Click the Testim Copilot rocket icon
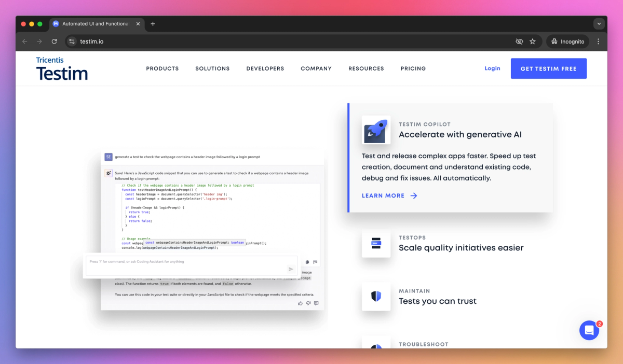This screenshot has height=364, width=623. 376,130
